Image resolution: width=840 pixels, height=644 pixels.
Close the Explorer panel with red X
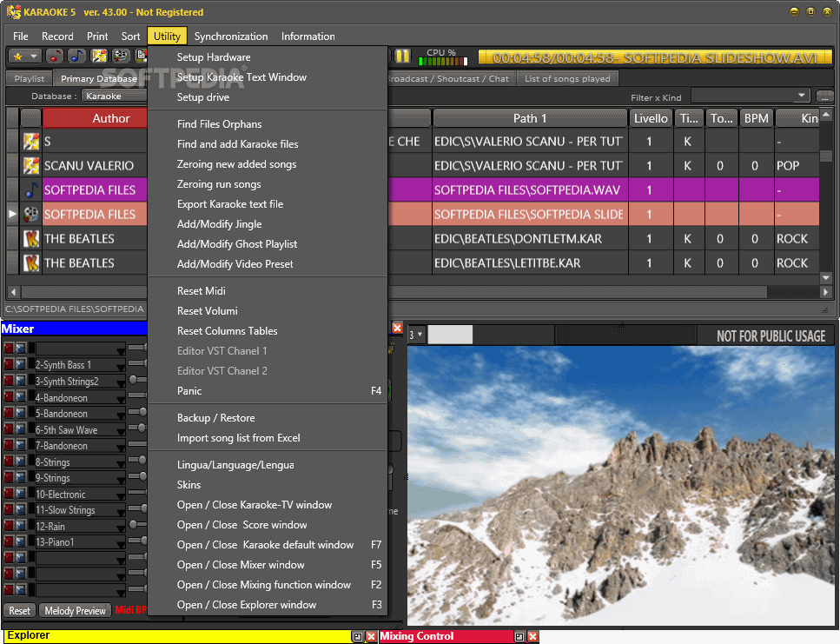[371, 636]
